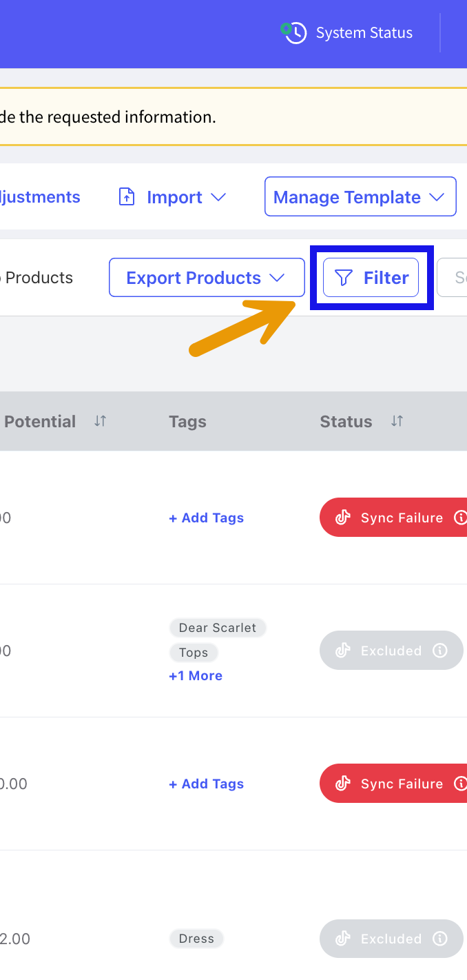467x980 pixels.
Task: Click the first + Add Tags link
Action: pyautogui.click(x=206, y=518)
